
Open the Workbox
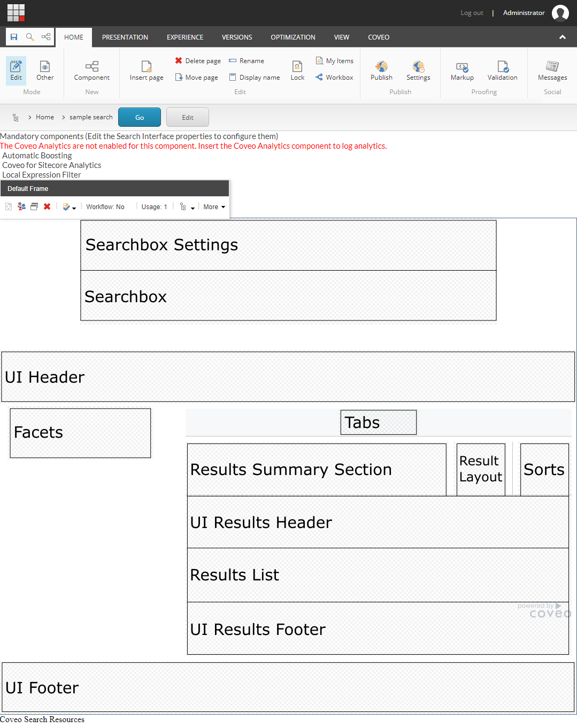(x=334, y=77)
